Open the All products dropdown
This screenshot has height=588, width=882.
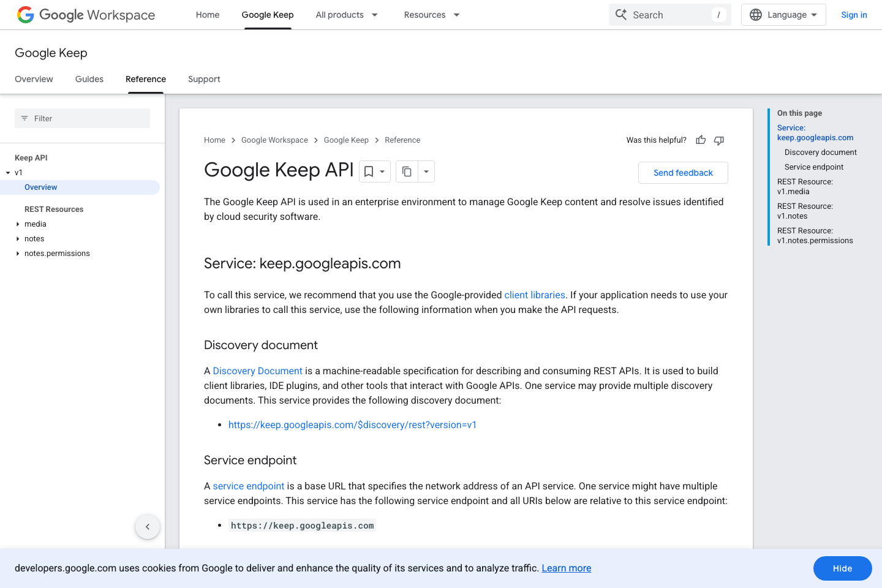(347, 14)
